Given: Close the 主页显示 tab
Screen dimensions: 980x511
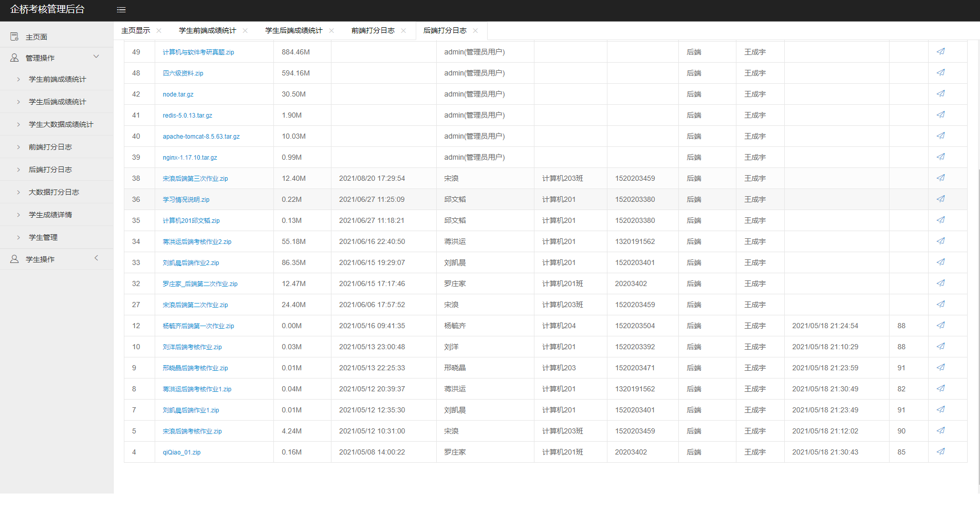Looking at the screenshot, I should tap(159, 31).
